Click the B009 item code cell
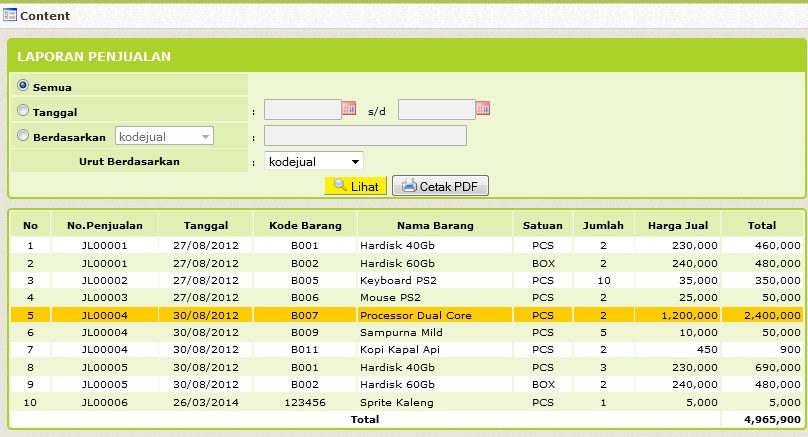This screenshot has height=437, width=808. pos(305,332)
